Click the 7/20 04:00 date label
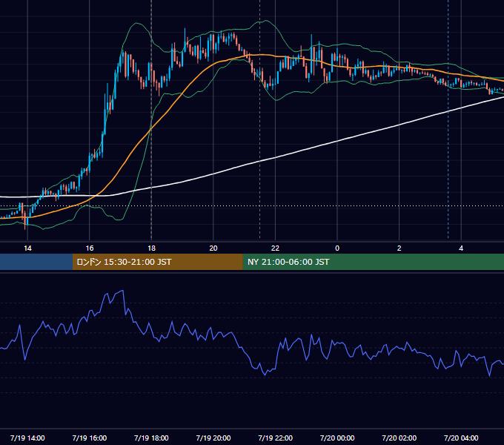 click(461, 438)
